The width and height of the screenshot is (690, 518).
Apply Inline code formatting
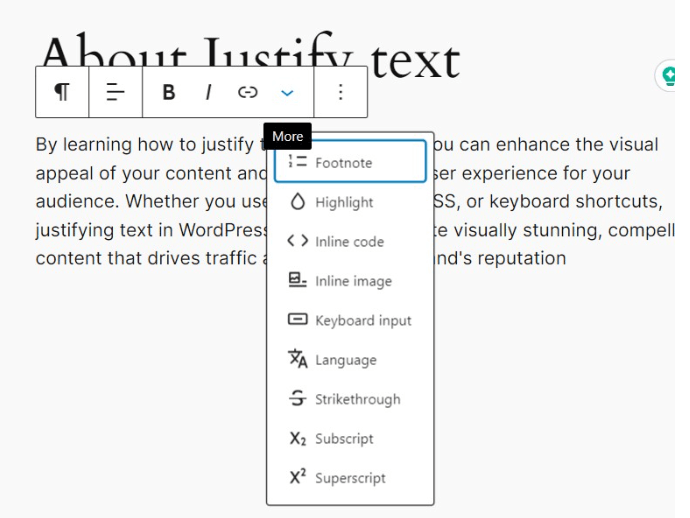coord(350,242)
